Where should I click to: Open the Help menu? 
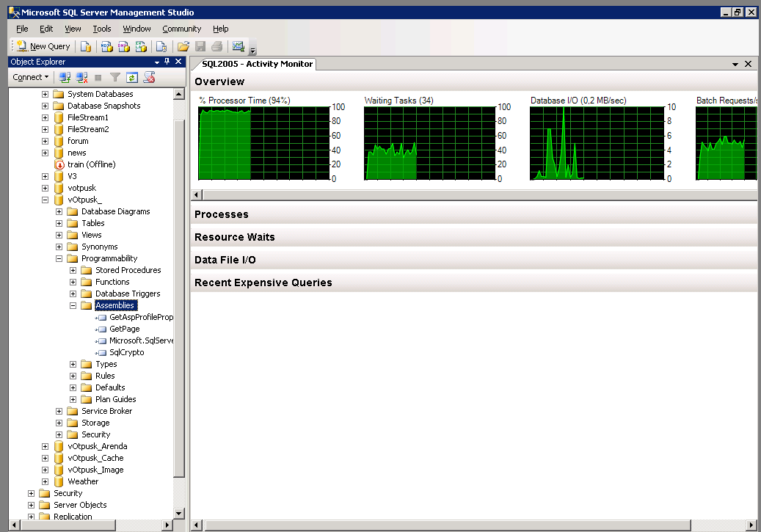tap(220, 29)
